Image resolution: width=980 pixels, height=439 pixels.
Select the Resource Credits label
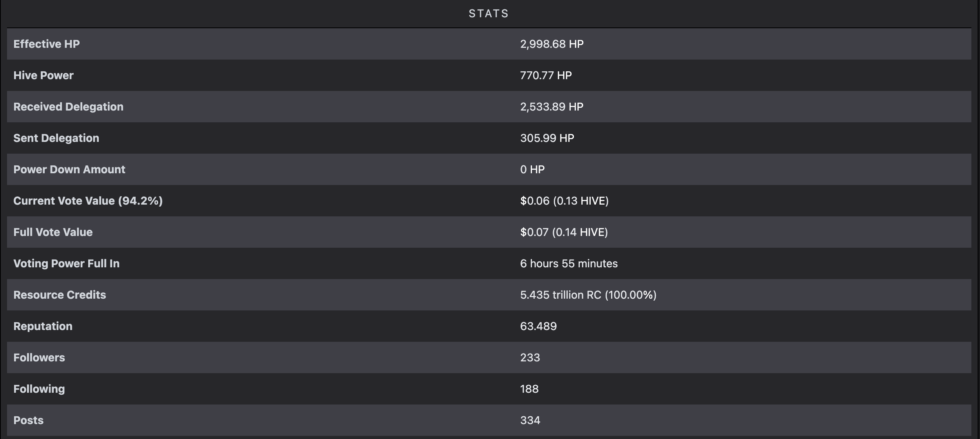pyautogui.click(x=60, y=295)
